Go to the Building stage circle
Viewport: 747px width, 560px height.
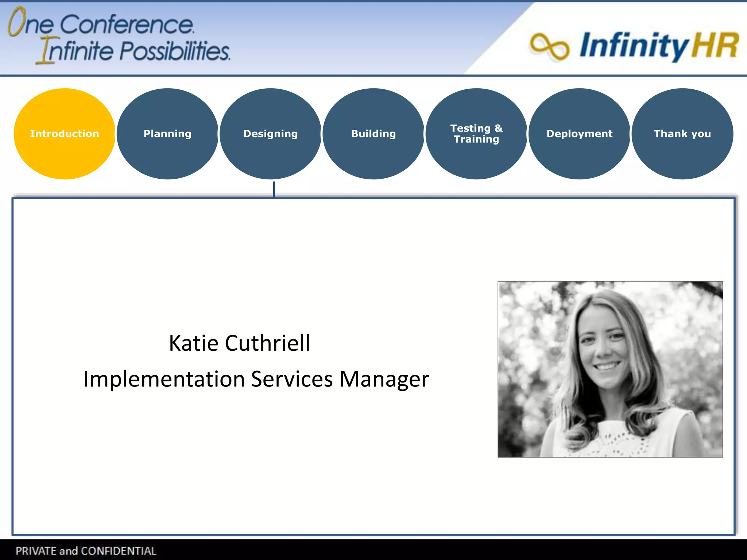373,134
